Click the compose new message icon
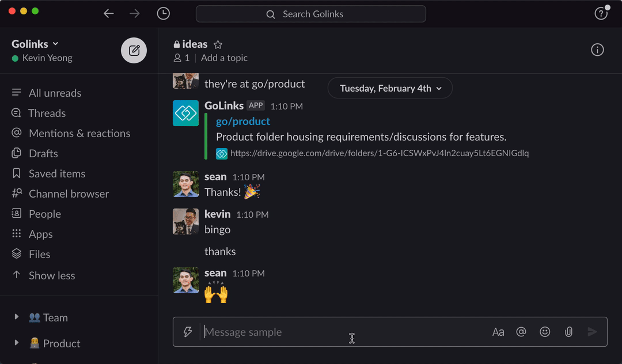622x364 pixels. click(134, 50)
